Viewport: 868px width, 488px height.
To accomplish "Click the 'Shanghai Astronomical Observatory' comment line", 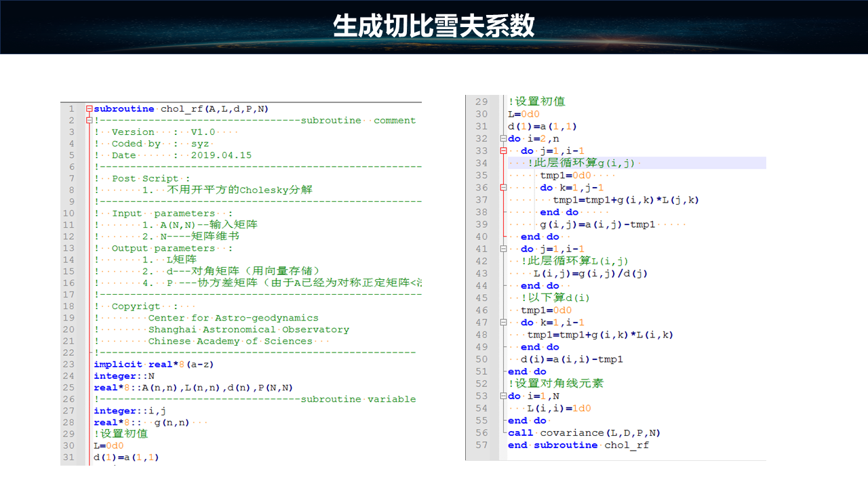I will [248, 330].
